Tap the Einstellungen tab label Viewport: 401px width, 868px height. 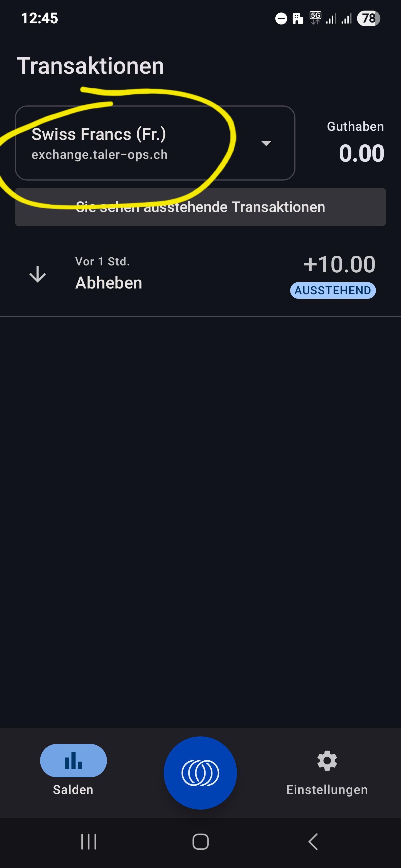[x=327, y=790]
